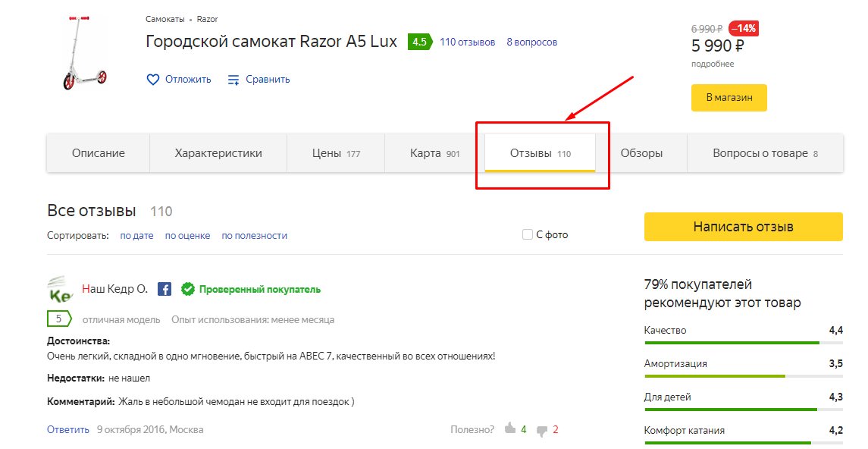Sort reviews по полезности
Image resolution: width=868 pixels, height=449 pixels.
click(254, 236)
